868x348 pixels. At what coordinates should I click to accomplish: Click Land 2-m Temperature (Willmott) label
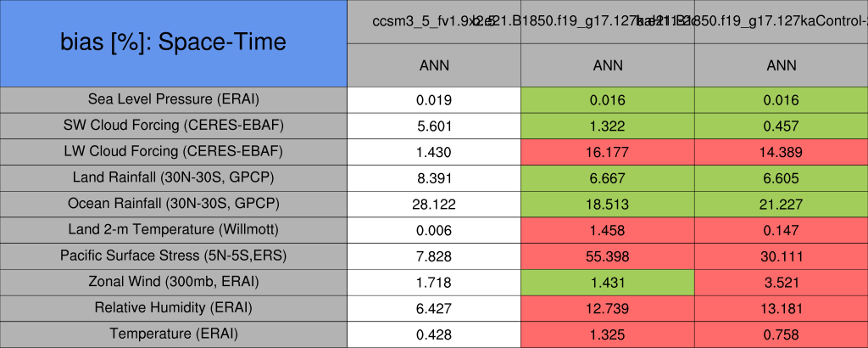pyautogui.click(x=174, y=230)
